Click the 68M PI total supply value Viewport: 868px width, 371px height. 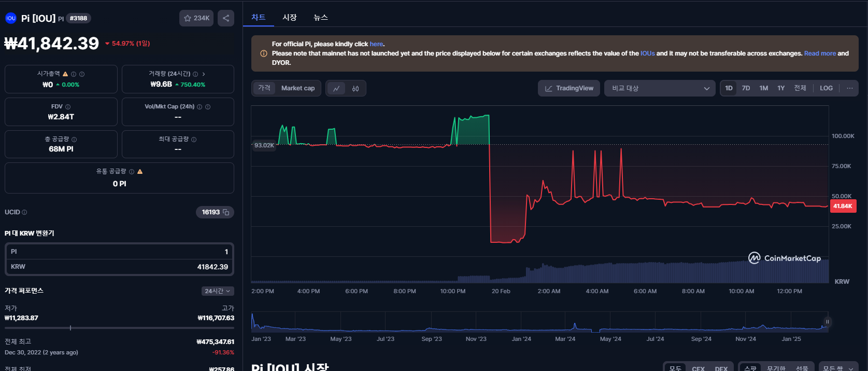(x=61, y=149)
